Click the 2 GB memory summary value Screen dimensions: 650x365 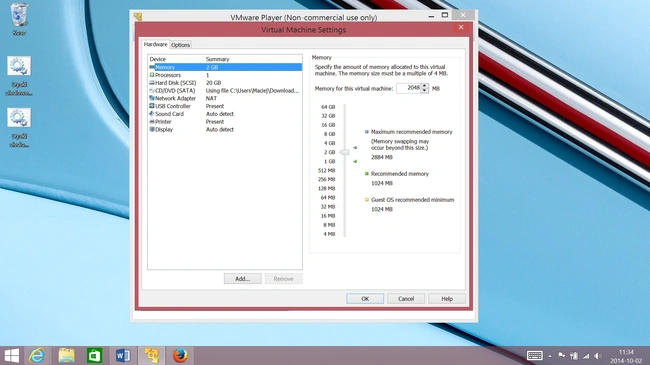(212, 67)
